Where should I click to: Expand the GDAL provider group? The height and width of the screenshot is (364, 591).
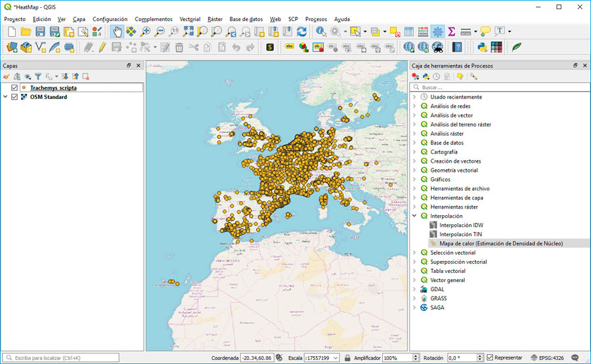click(x=414, y=289)
